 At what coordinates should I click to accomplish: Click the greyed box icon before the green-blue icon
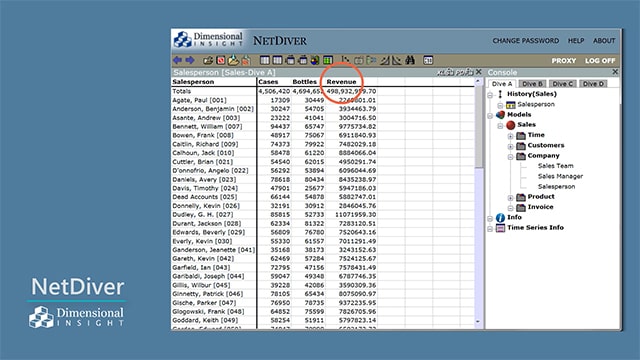[x=358, y=60]
